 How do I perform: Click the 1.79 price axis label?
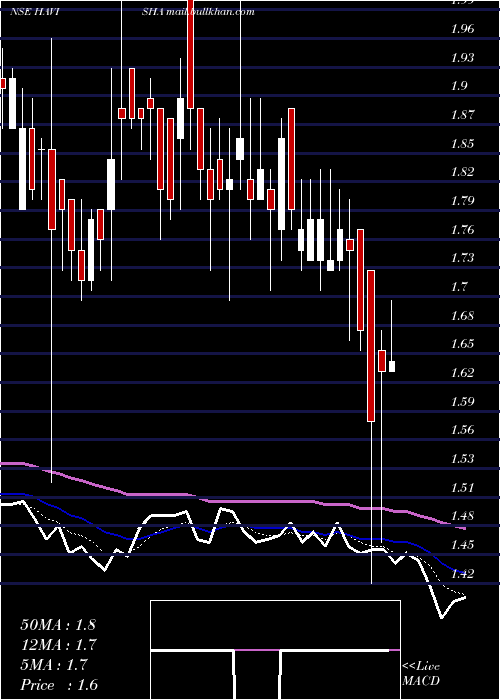pos(465,200)
